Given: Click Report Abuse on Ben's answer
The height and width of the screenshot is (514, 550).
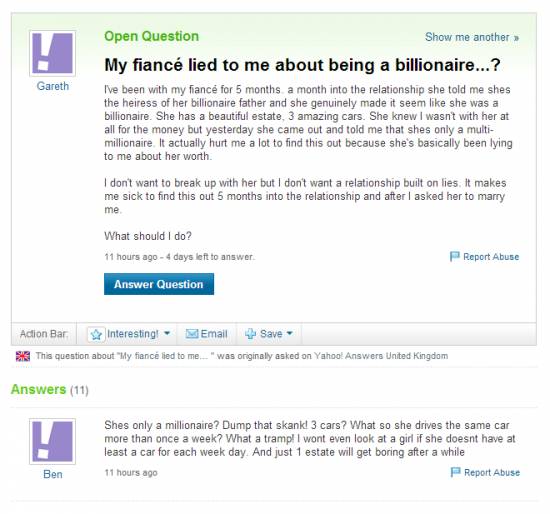Looking at the screenshot, I should 492,473.
